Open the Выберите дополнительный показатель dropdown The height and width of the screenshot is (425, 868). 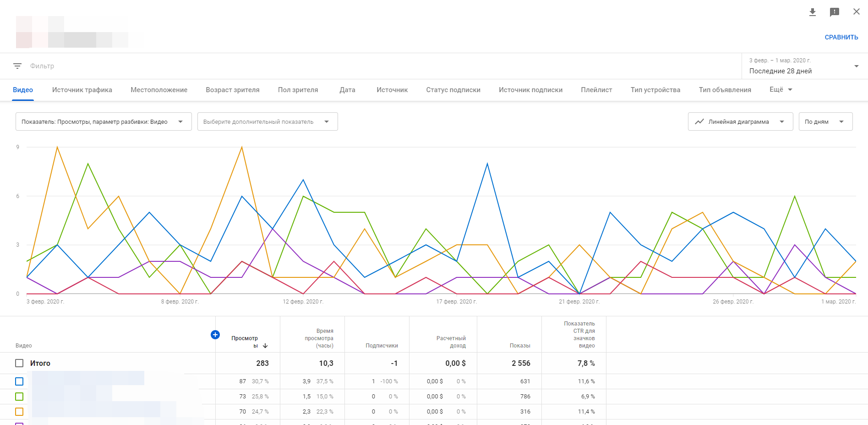267,122
